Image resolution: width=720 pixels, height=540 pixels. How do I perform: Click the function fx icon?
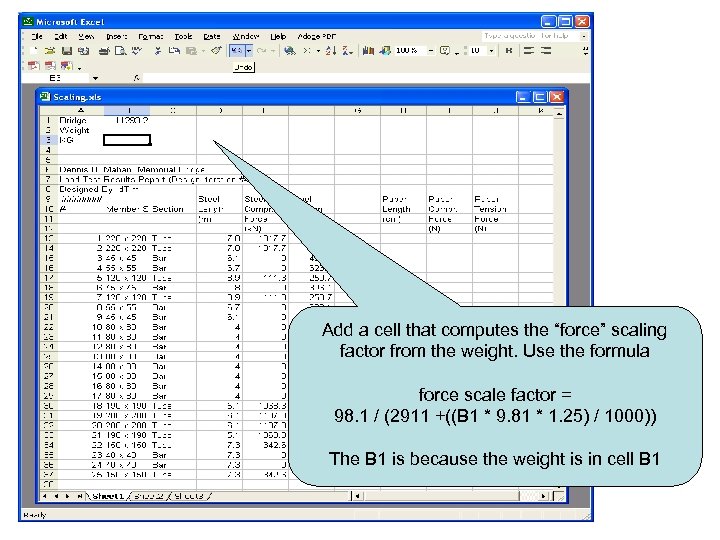136,79
